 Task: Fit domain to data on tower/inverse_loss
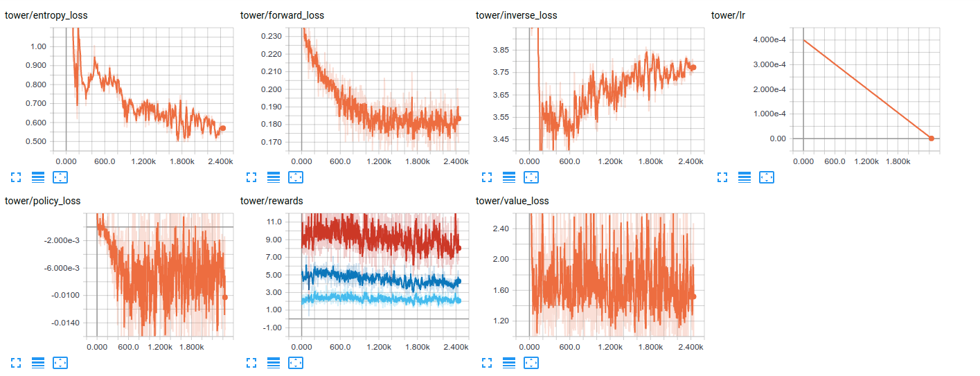(x=531, y=177)
